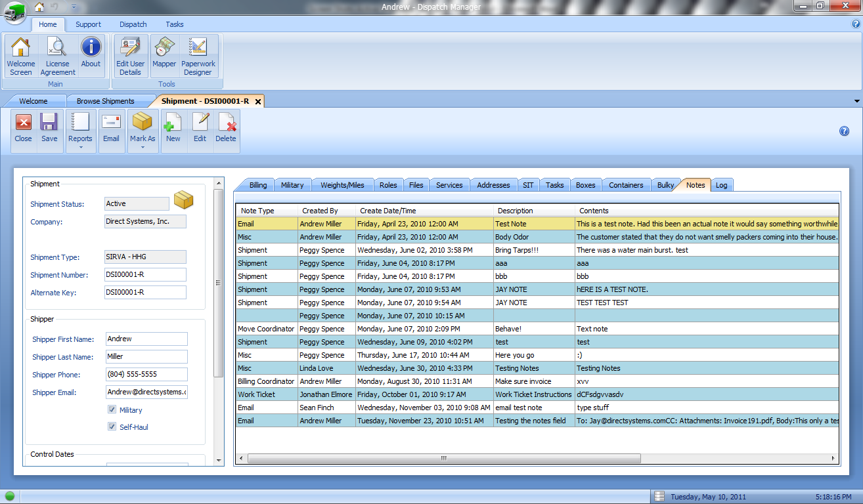This screenshot has width=863, height=504.
Task: Open the About dialog
Action: [x=91, y=56]
